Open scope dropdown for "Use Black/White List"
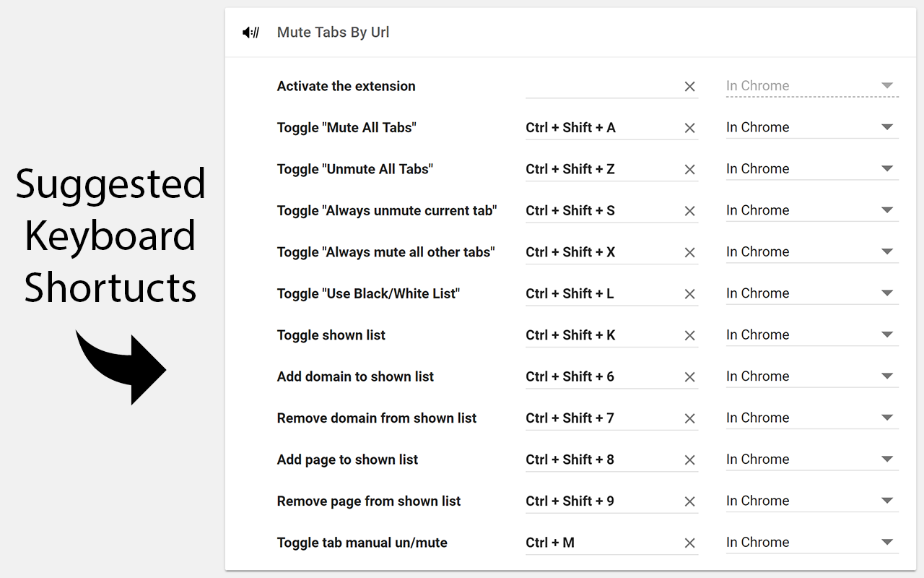The width and height of the screenshot is (924, 578). pos(812,293)
